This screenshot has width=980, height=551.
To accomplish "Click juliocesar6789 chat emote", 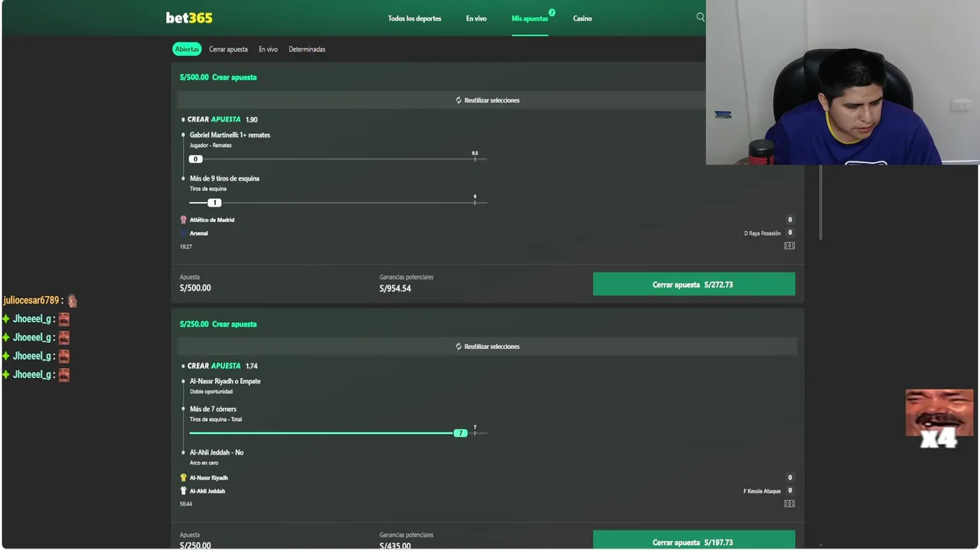I will tap(72, 301).
